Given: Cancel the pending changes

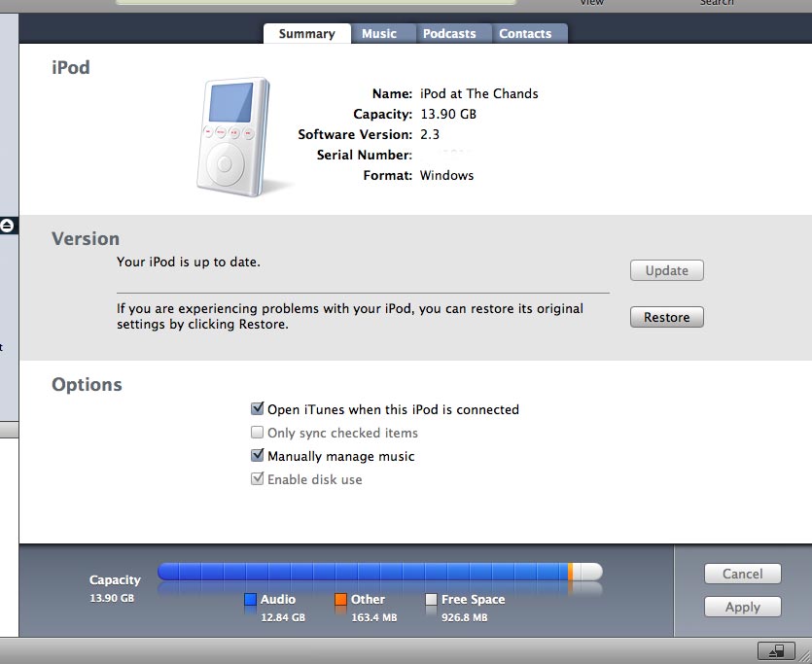Looking at the screenshot, I should (x=743, y=574).
